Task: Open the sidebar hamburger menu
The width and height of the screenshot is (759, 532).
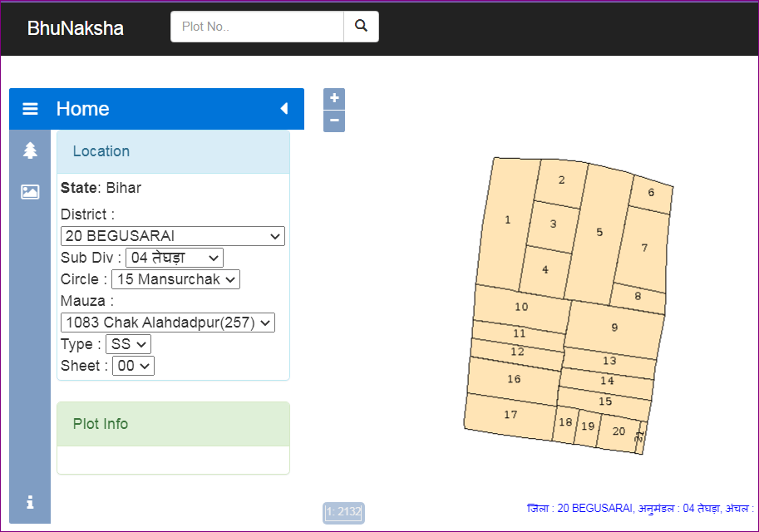Action: pyautogui.click(x=30, y=108)
